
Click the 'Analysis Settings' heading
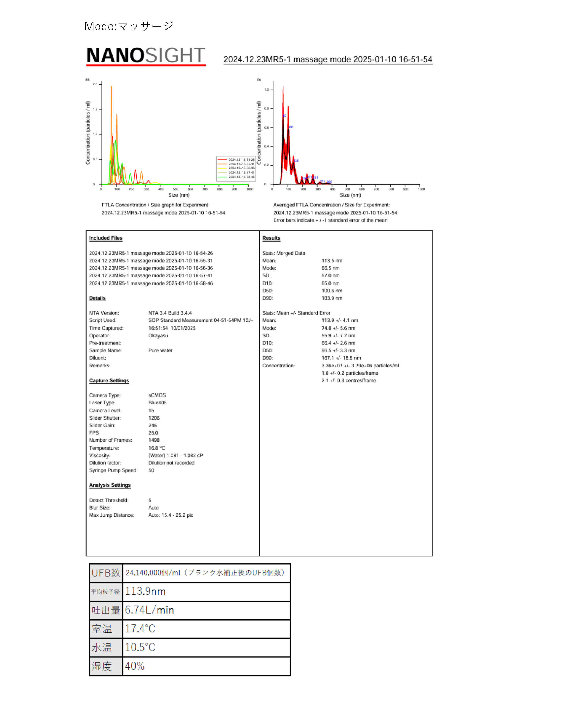pyautogui.click(x=110, y=485)
